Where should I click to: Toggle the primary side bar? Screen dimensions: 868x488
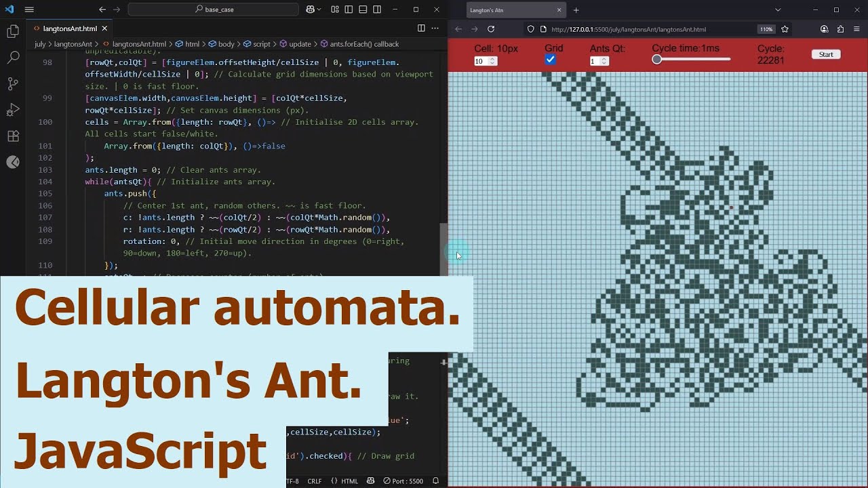click(349, 9)
